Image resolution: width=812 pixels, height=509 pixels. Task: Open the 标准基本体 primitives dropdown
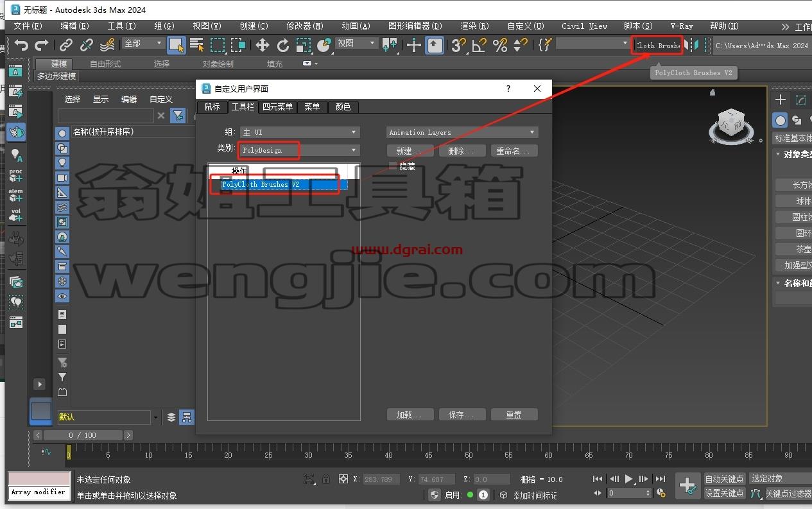coord(792,139)
